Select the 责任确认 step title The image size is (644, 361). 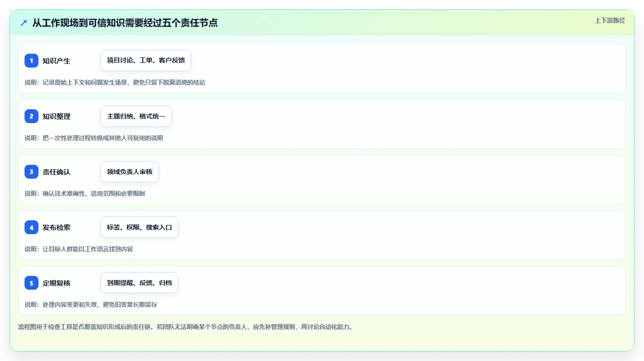[57, 172]
